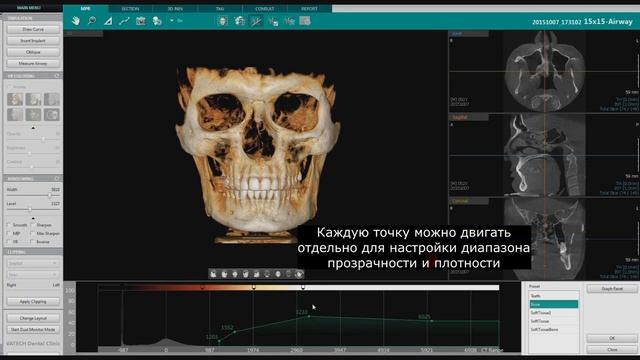Viewport: 640px width, 360px height.
Task: Switch to the TMJ tab
Action: coord(220,9)
